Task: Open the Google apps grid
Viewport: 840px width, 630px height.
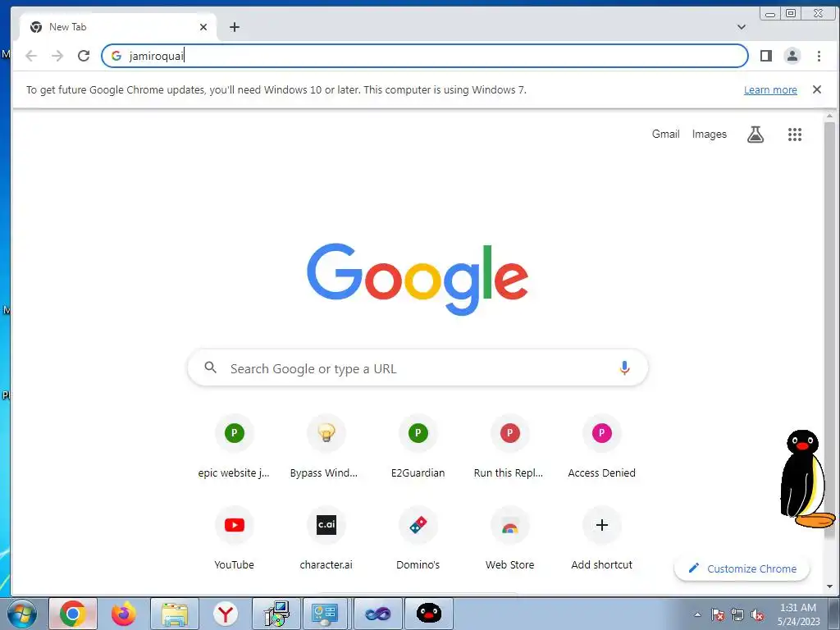Action: click(x=794, y=135)
